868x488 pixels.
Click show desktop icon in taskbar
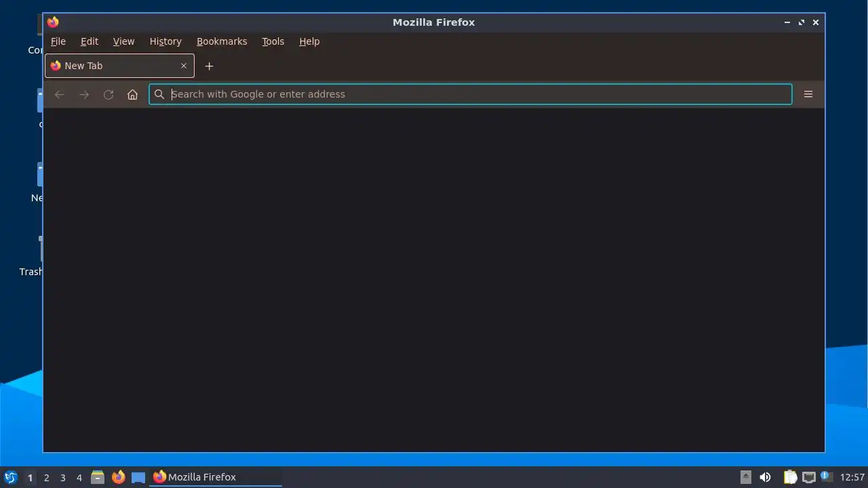pyautogui.click(x=138, y=477)
